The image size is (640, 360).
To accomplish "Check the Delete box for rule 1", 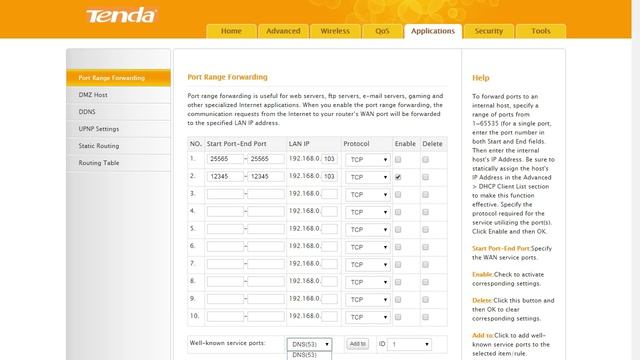I will pyautogui.click(x=426, y=160).
